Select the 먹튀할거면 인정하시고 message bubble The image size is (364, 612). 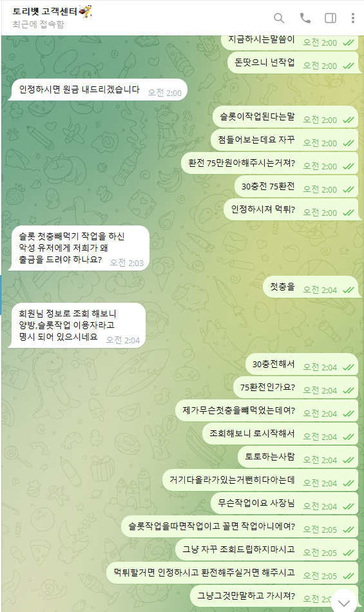click(233, 573)
